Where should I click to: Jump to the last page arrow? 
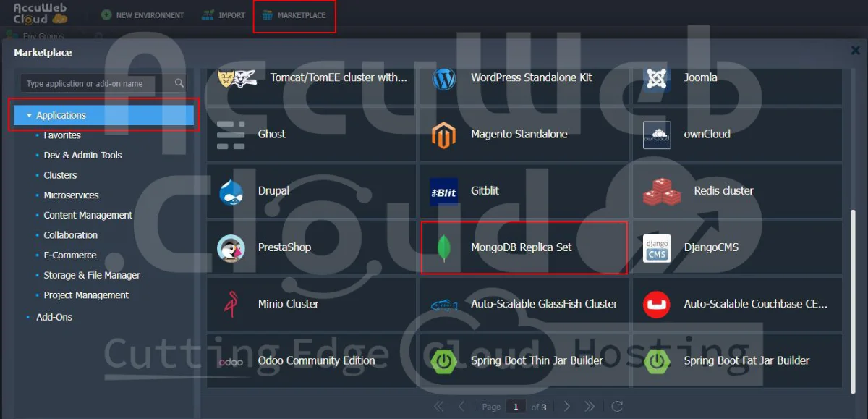[590, 407]
